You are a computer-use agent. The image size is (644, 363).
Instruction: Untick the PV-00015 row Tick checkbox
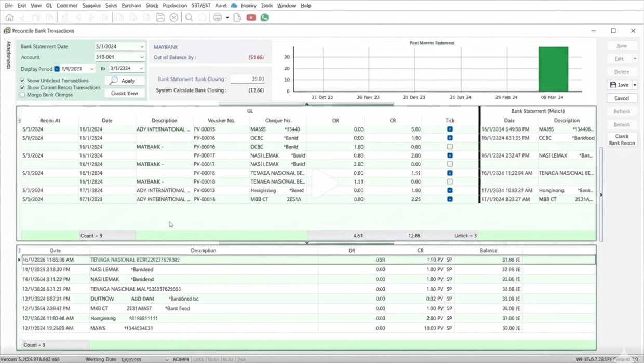pos(450,129)
